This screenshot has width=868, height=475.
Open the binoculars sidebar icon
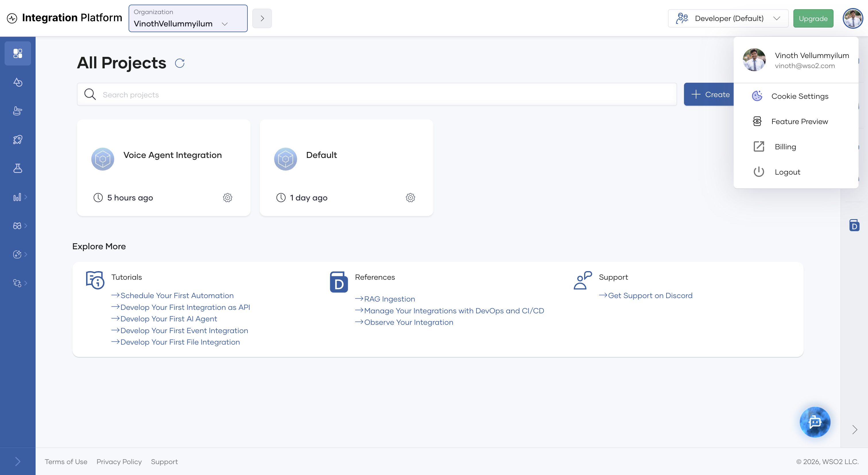(18, 225)
